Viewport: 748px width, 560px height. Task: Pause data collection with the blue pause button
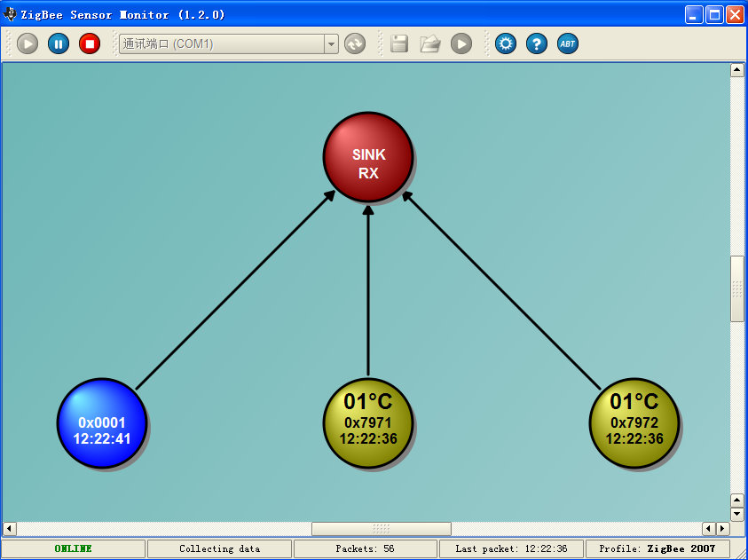tap(59, 43)
